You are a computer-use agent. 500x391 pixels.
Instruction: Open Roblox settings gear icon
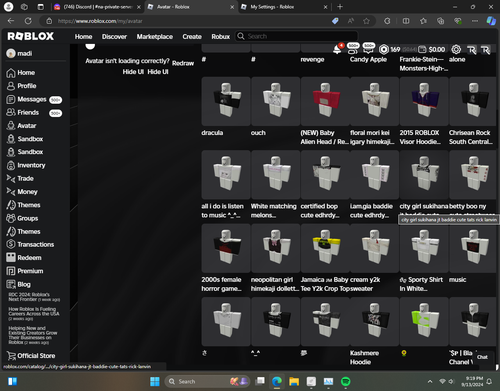click(456, 50)
